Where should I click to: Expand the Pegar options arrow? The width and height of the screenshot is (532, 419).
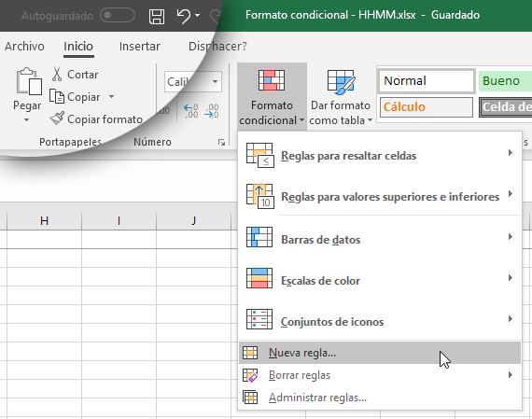[x=26, y=120]
